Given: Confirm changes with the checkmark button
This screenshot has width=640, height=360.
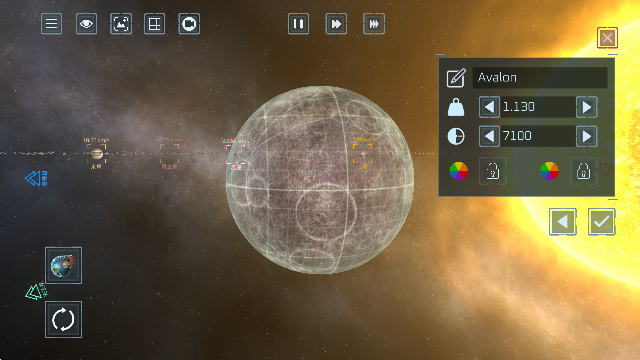Looking at the screenshot, I should 601,222.
